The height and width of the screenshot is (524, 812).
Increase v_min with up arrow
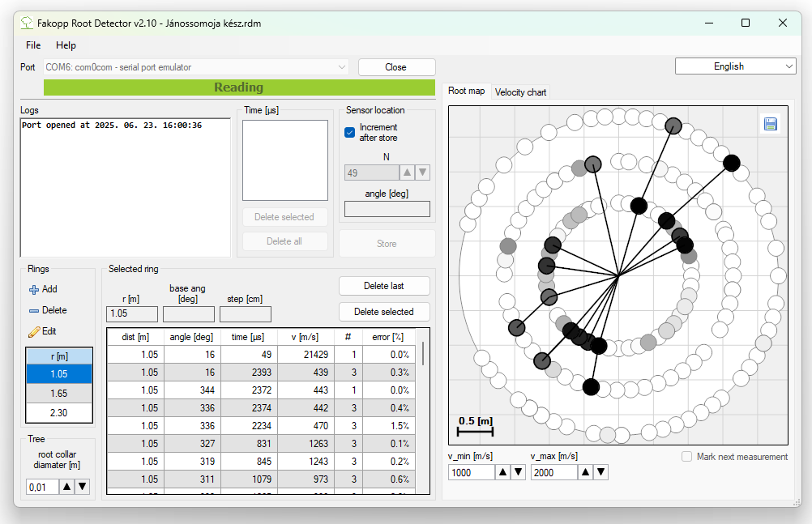tap(503, 472)
